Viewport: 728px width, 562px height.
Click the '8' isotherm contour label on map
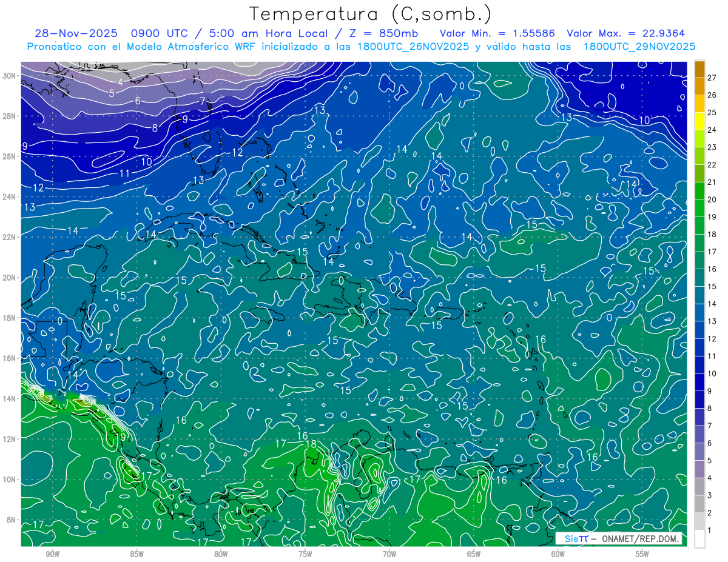[155, 128]
